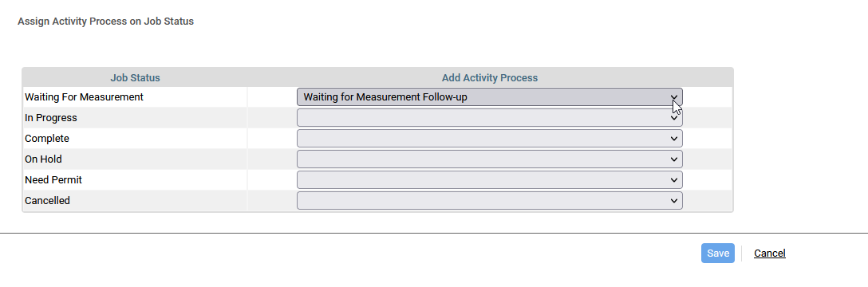Open the Complete activity process dropdown

click(x=489, y=138)
